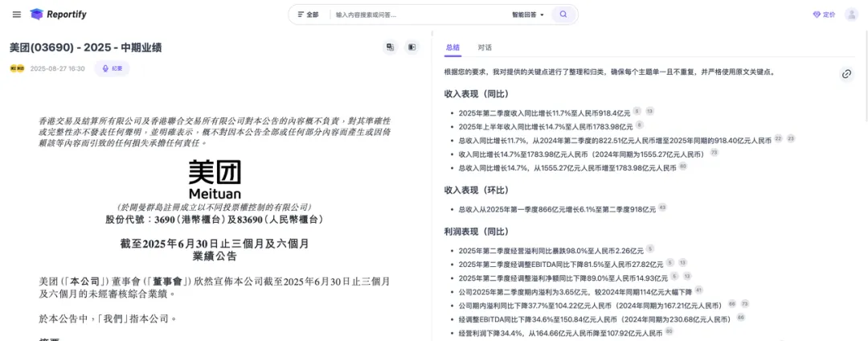
Task: Open the hamburger menu beside Reportify
Action: tap(17, 14)
